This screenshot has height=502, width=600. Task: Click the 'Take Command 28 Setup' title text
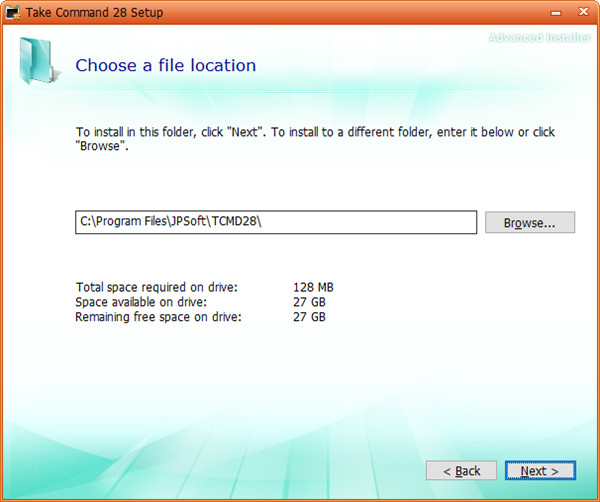tap(95, 13)
